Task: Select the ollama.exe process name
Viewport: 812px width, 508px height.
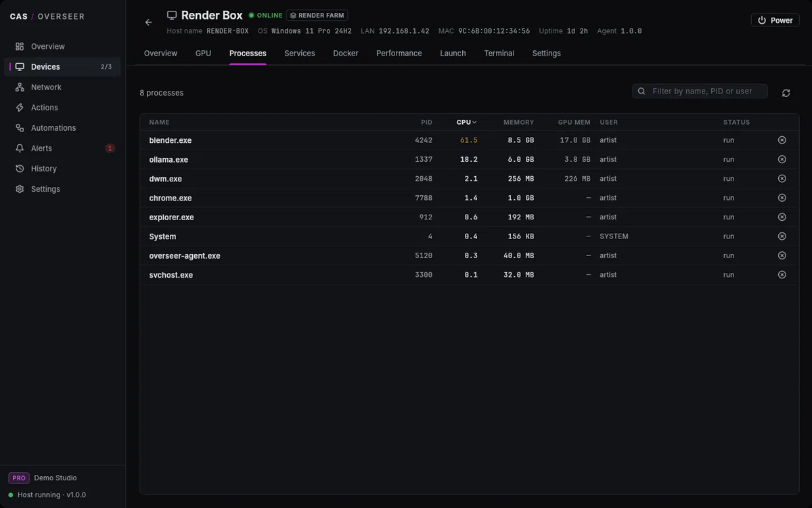Action: tap(168, 160)
